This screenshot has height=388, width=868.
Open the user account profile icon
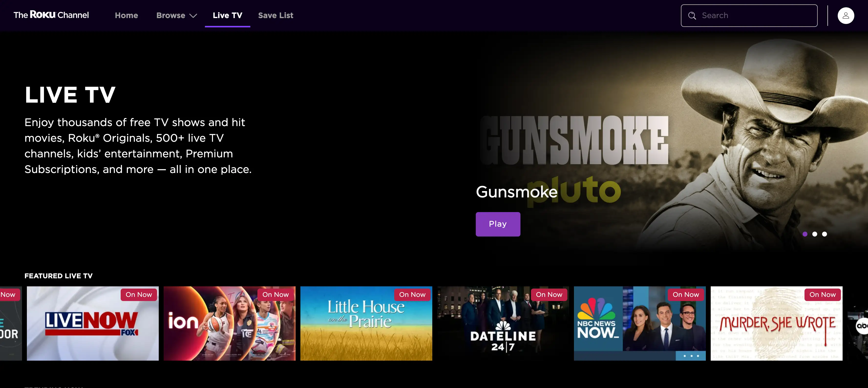846,15
